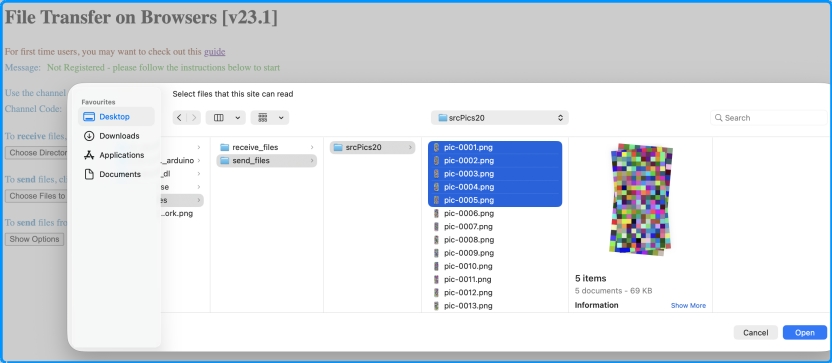The height and width of the screenshot is (363, 832).
Task: Open the guide link on the webpage
Action: click(214, 51)
